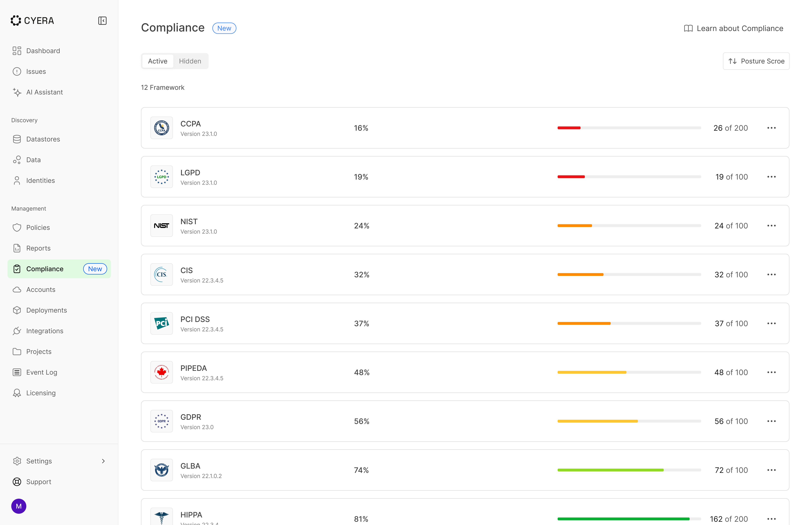Viewport: 812px width, 525px height.
Task: Open the Licensing badge icon
Action: pyautogui.click(x=17, y=393)
